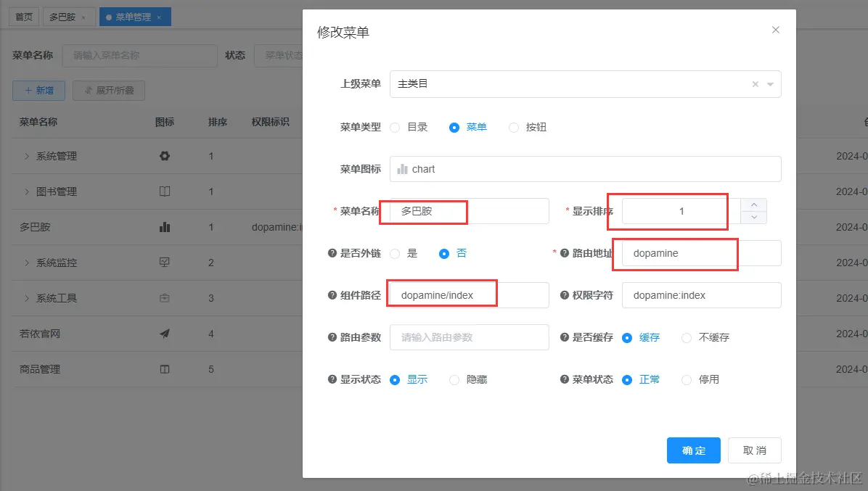The width and height of the screenshot is (868, 491).
Task: Click the help icon beside 显示状态
Action: tap(332, 379)
